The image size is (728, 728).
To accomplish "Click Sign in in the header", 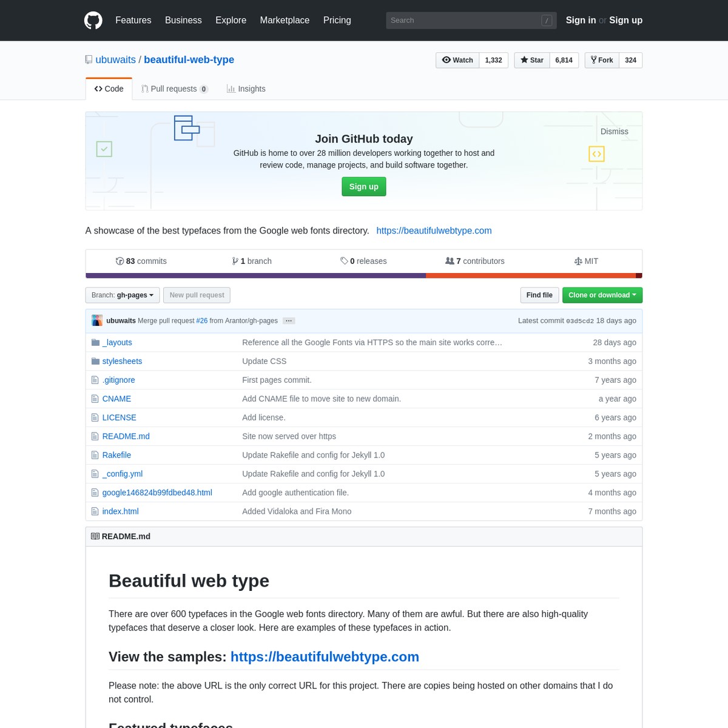I will 581,21.
